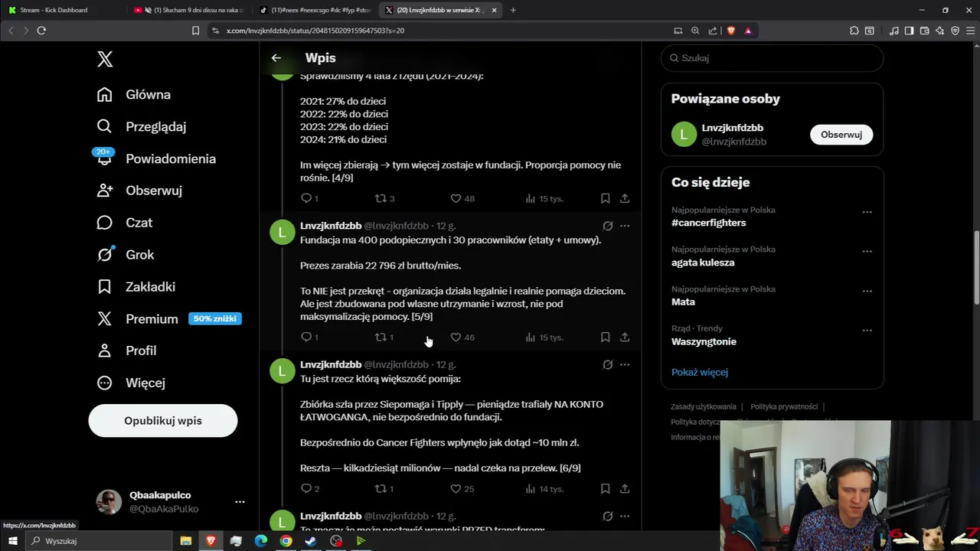The width and height of the screenshot is (980, 551).
Task: Click the X logo in the sidebar
Action: [105, 60]
